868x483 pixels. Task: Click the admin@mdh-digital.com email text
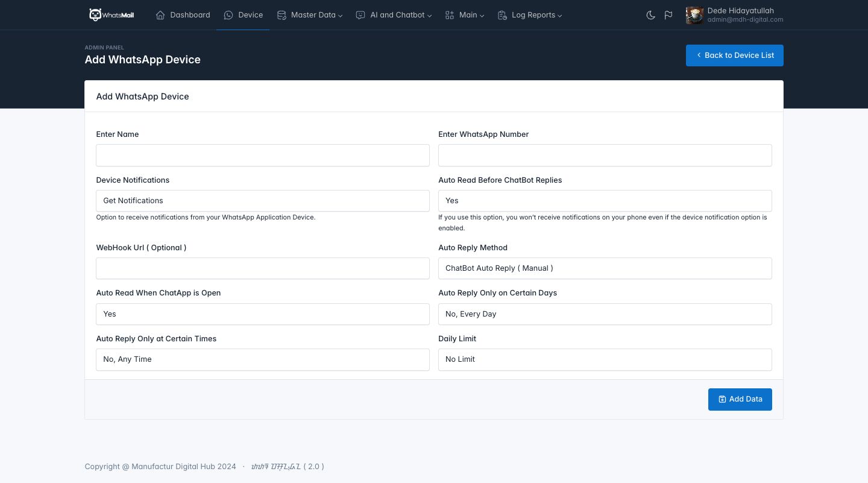(x=746, y=20)
